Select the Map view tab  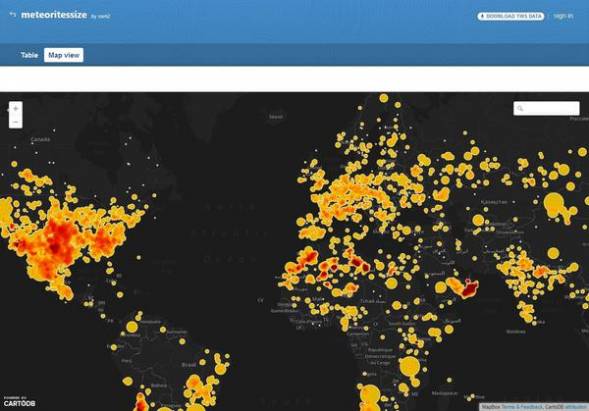pos(63,55)
